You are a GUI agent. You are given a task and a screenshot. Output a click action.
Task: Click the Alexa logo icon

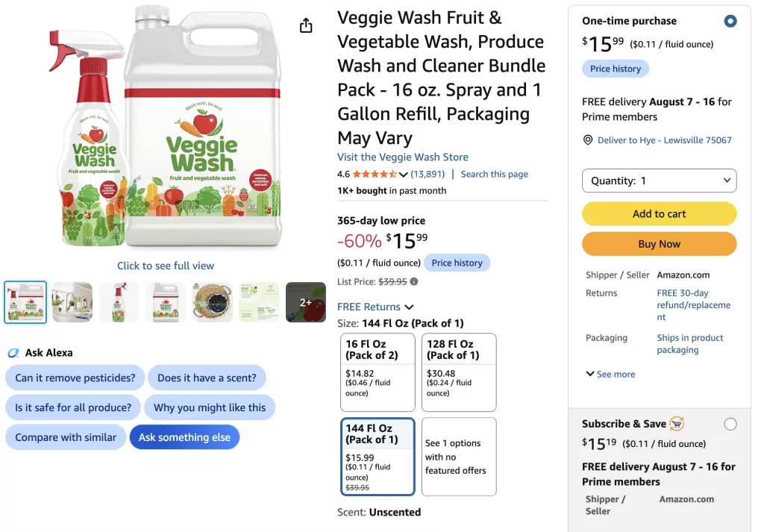(x=13, y=353)
